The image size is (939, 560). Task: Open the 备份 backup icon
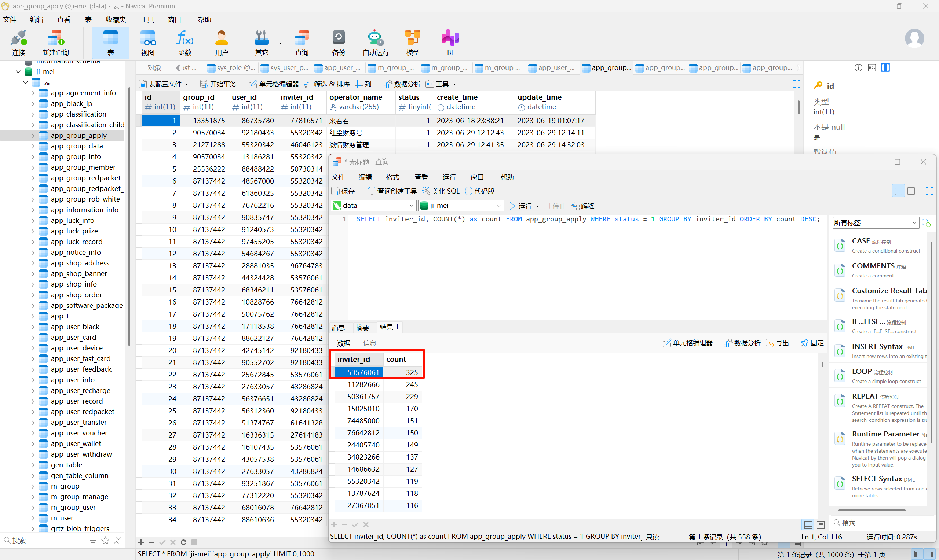[x=338, y=43]
